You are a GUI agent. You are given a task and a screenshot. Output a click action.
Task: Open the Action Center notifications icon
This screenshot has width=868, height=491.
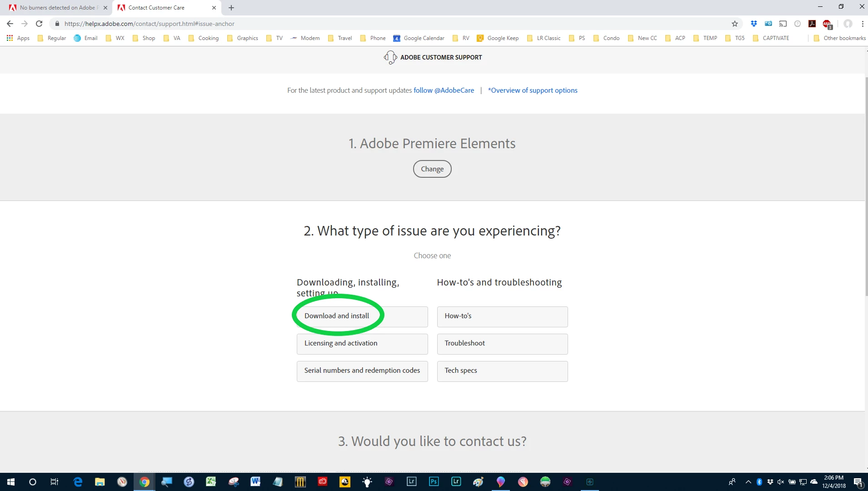click(x=858, y=482)
